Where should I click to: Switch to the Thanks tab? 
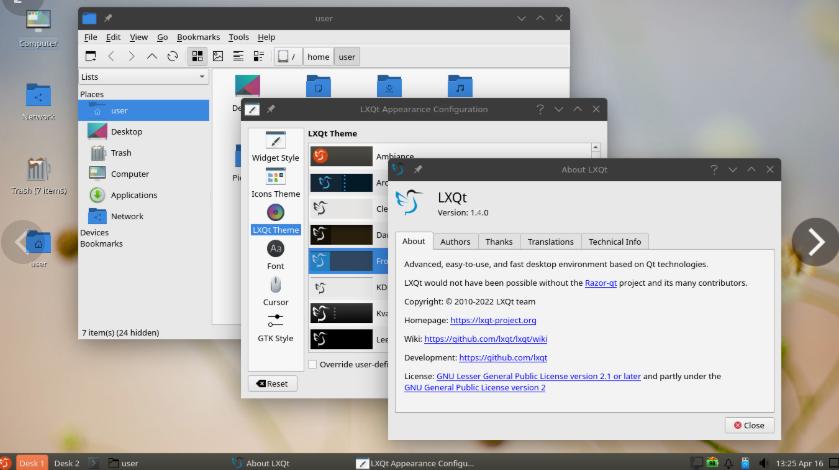[x=499, y=241]
